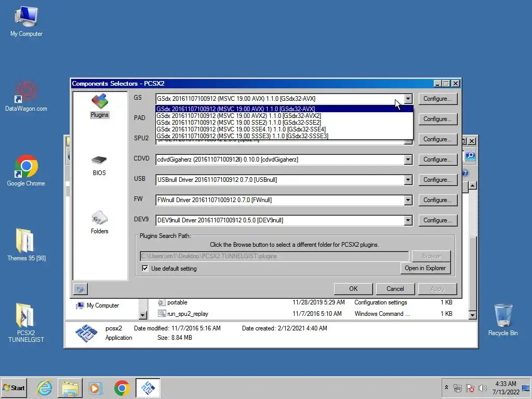Collapse the GS plugin dropdown arrow

[x=408, y=99]
